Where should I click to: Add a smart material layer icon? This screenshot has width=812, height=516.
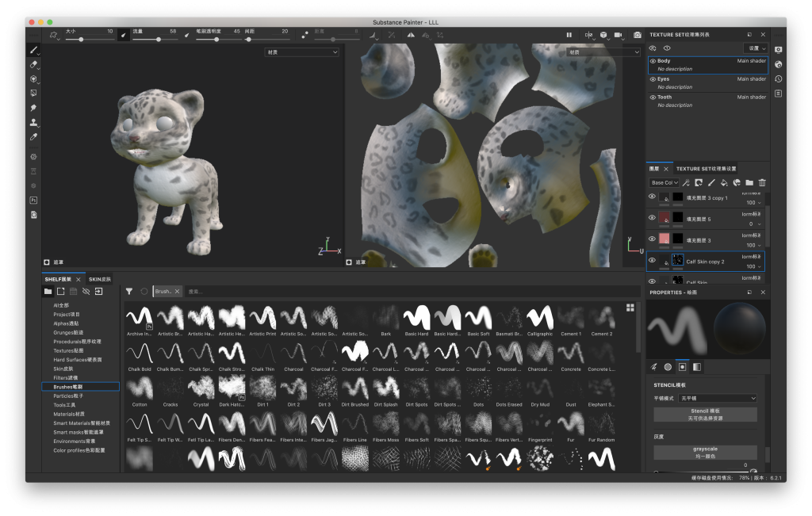737,182
